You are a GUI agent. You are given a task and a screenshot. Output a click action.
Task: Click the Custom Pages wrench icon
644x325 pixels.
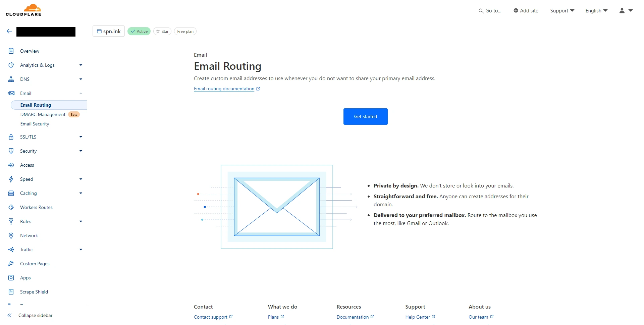click(11, 264)
